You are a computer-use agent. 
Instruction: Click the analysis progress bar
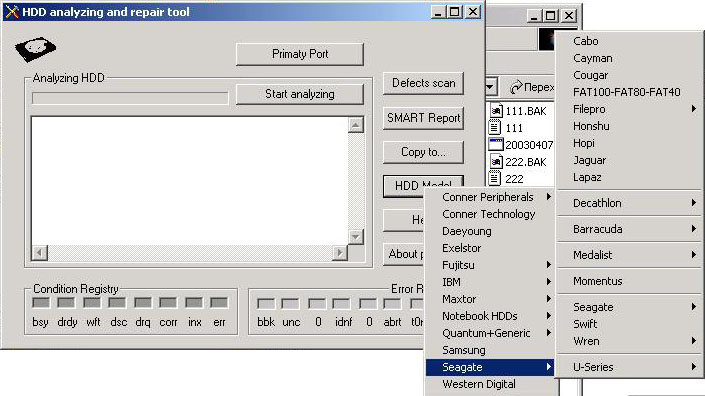pyautogui.click(x=130, y=98)
